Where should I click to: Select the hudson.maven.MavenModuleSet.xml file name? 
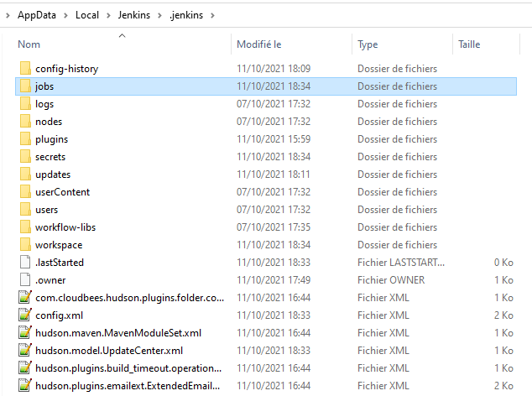coord(117,333)
